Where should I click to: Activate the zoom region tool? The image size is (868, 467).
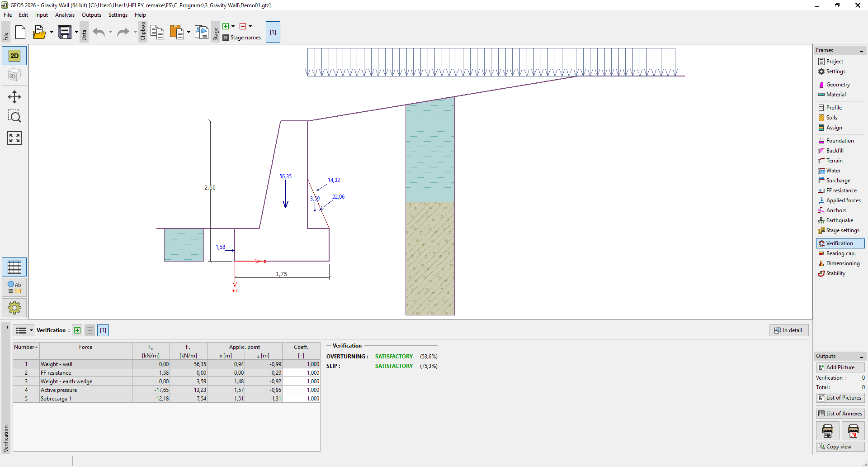tap(14, 117)
